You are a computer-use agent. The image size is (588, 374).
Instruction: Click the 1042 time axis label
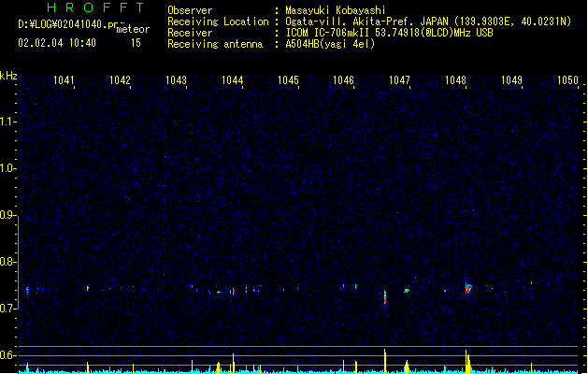(x=120, y=80)
